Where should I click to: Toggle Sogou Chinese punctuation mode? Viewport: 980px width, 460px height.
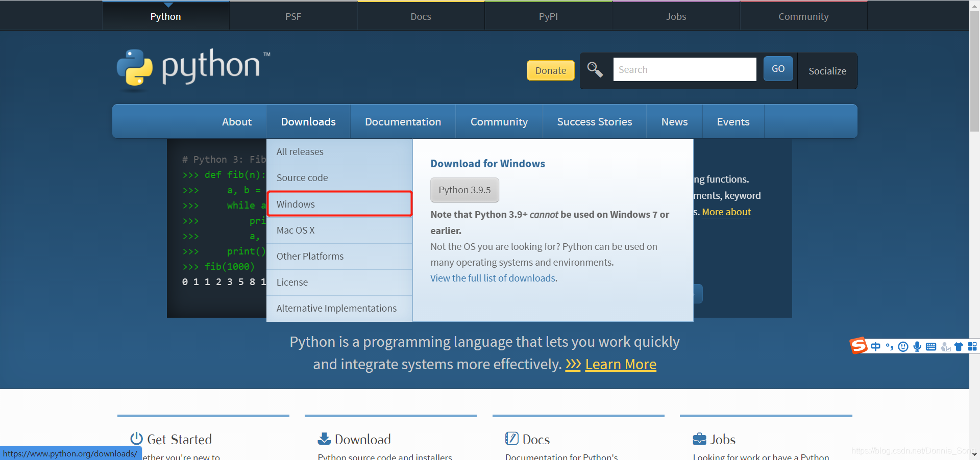pyautogui.click(x=890, y=347)
